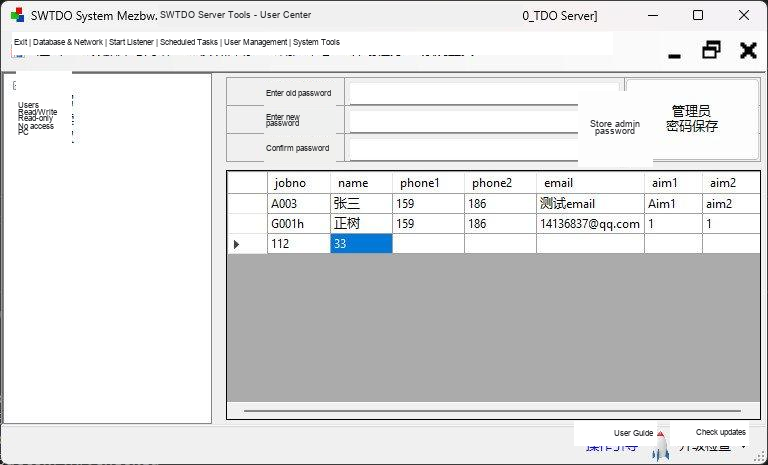This screenshot has height=465, width=768.
Task: Click the aim1 column header
Action: pos(673,183)
